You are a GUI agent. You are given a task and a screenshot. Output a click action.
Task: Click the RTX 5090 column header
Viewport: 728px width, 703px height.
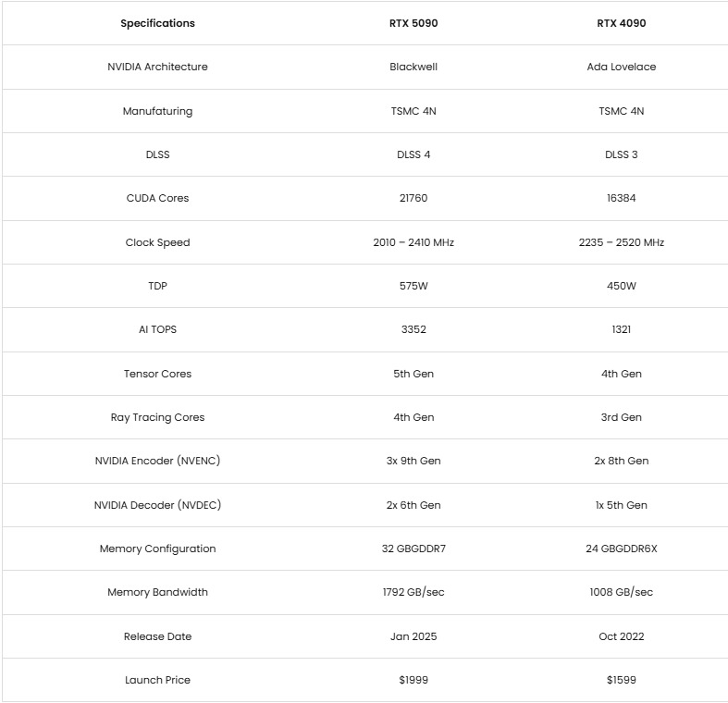click(x=413, y=23)
